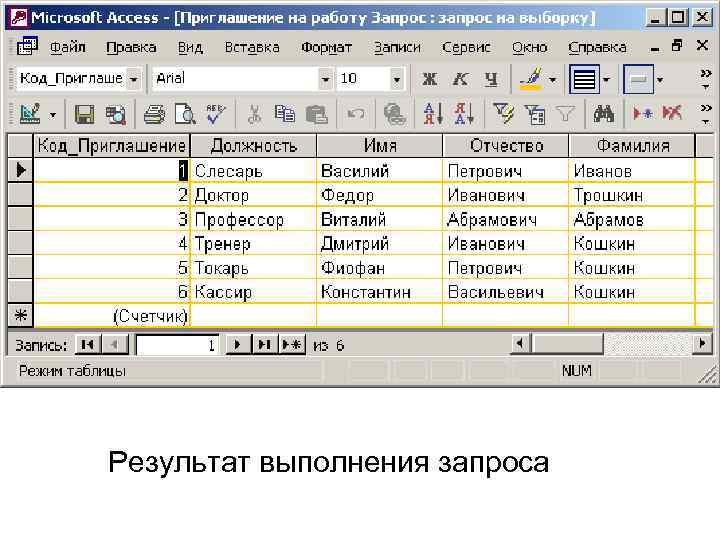Toggle underline Ч formatting
Viewport: 720px width, 540px height.
pos(491,79)
